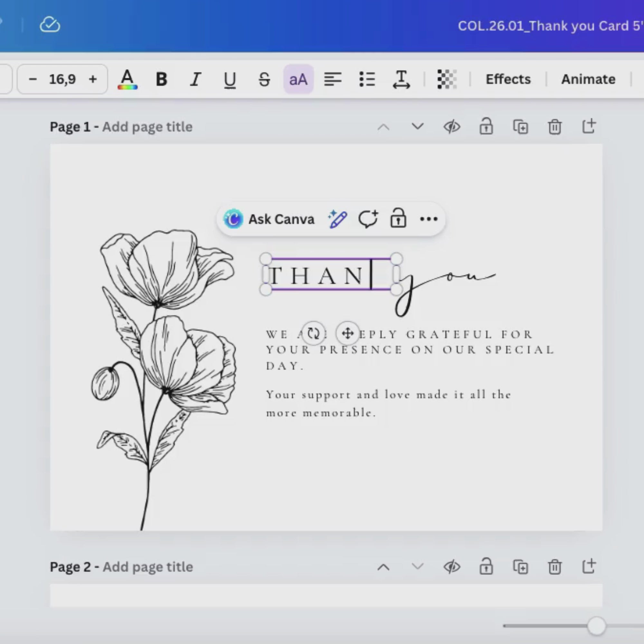Viewport: 644px width, 644px height.
Task: Add a new page after Page 2
Action: (x=589, y=566)
